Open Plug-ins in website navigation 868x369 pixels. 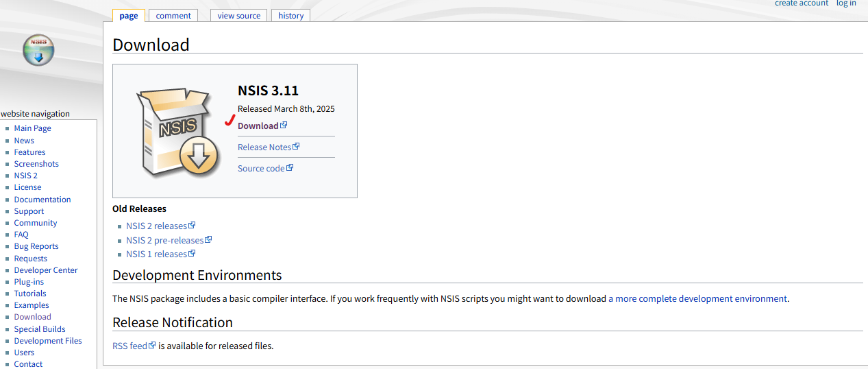click(29, 282)
